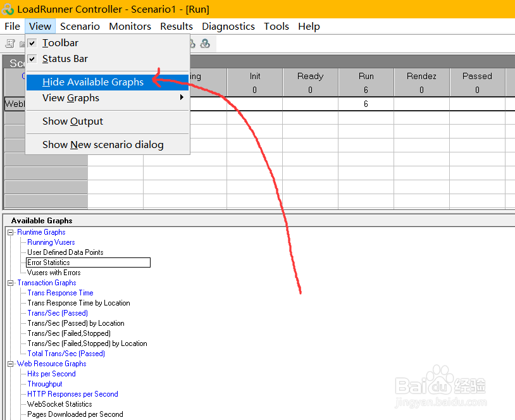Select Hits per Second graph

pyautogui.click(x=51, y=374)
